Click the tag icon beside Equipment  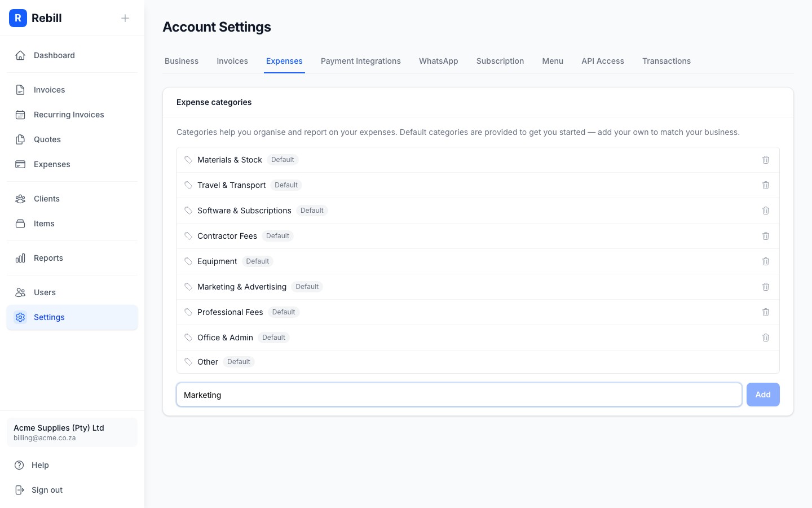189,261
